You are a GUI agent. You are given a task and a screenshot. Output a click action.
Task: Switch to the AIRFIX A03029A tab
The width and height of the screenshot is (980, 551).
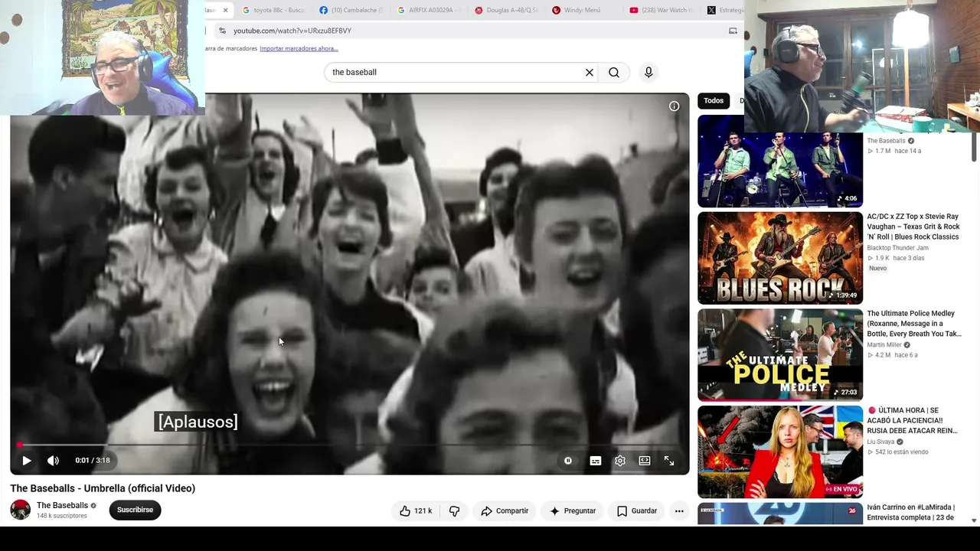(429, 10)
